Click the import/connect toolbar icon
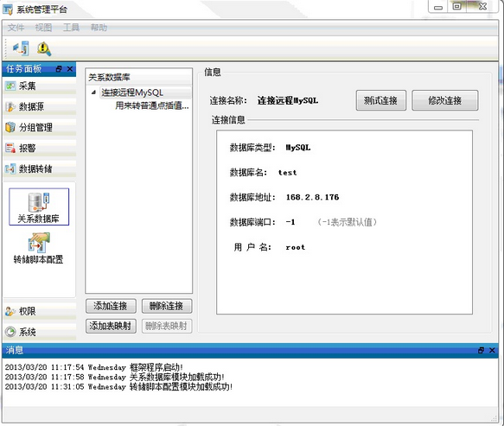504x426 pixels. click(x=21, y=48)
